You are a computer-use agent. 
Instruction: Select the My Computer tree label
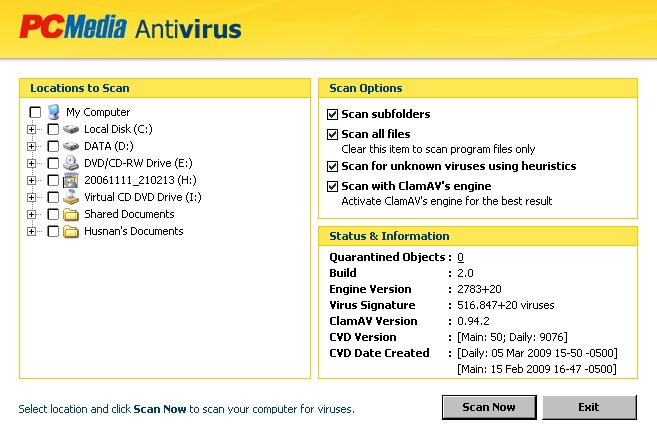pyautogui.click(x=98, y=112)
